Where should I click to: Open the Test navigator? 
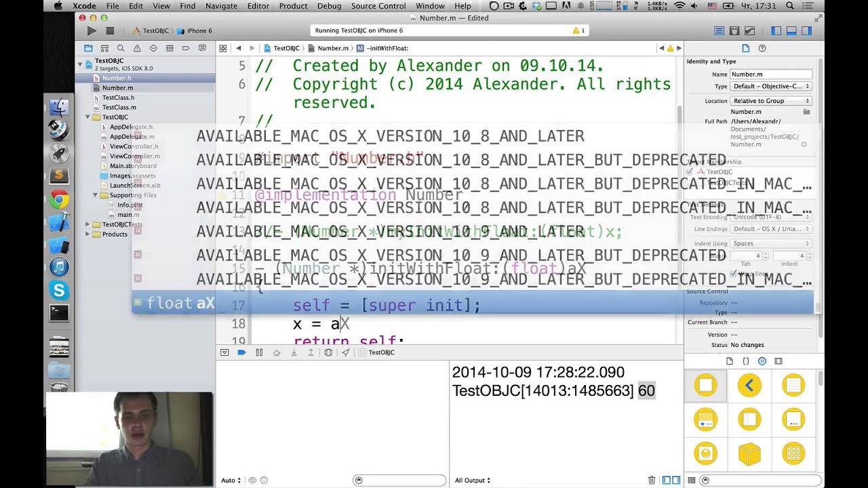point(153,48)
